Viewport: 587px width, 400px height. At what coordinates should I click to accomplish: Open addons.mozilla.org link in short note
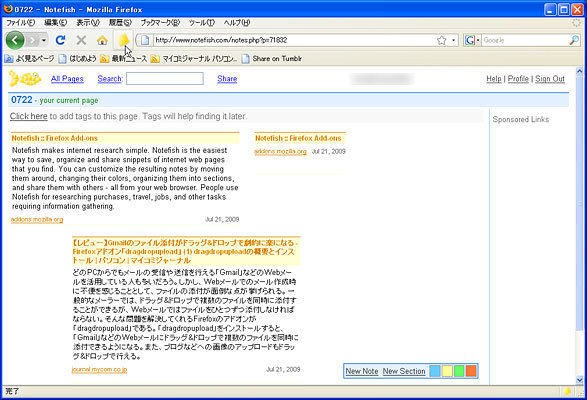[x=280, y=151]
